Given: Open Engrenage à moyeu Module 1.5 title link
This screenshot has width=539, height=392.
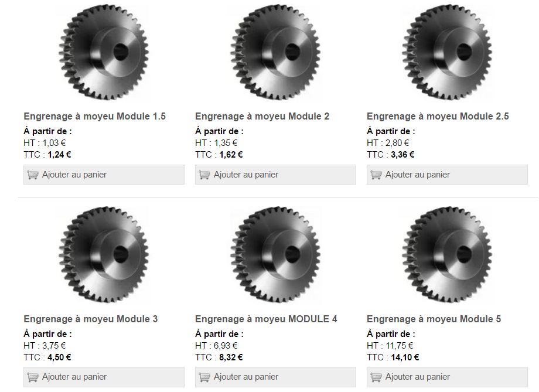Looking at the screenshot, I should (94, 116).
